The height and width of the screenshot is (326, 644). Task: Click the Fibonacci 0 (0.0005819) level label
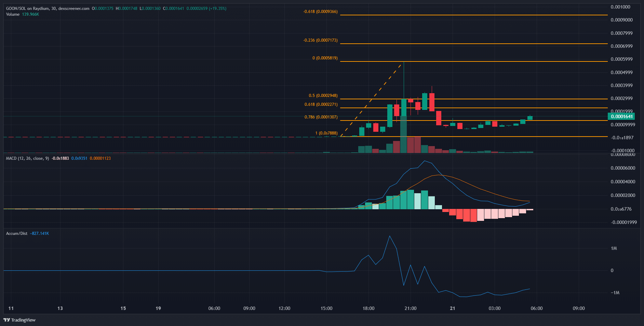click(x=325, y=58)
